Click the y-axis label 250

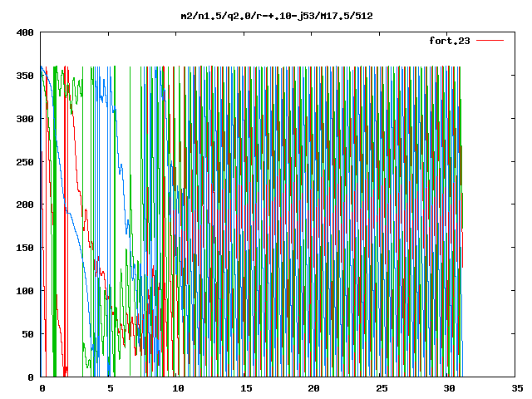tap(25, 162)
